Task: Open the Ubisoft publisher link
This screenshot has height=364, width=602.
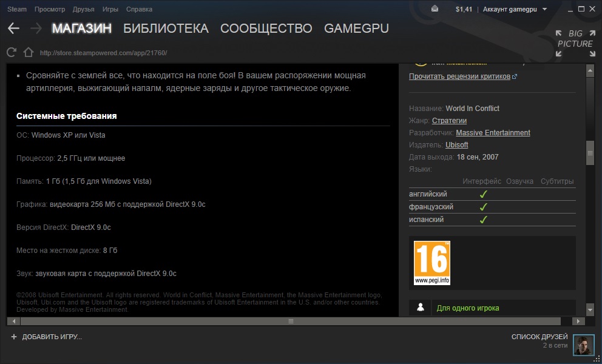Action: [456, 145]
